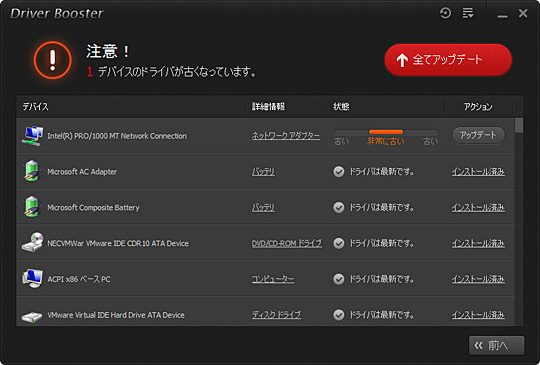Click アップデート for Intel PRO/1000 driver
This screenshot has height=365, width=540.
[x=478, y=135]
